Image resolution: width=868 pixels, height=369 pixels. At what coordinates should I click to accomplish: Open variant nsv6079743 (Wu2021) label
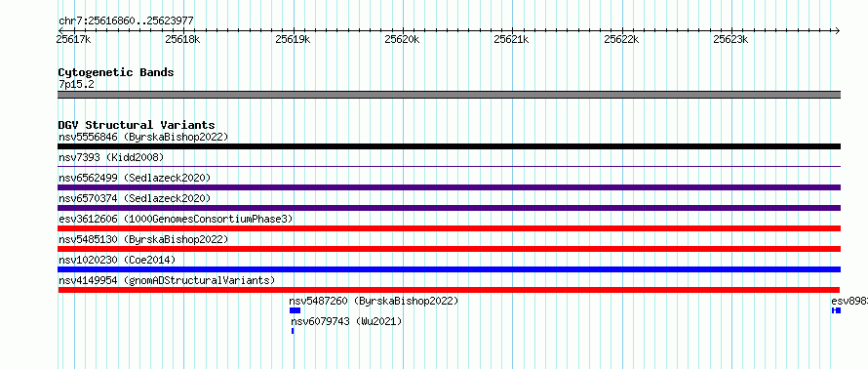[x=346, y=321]
